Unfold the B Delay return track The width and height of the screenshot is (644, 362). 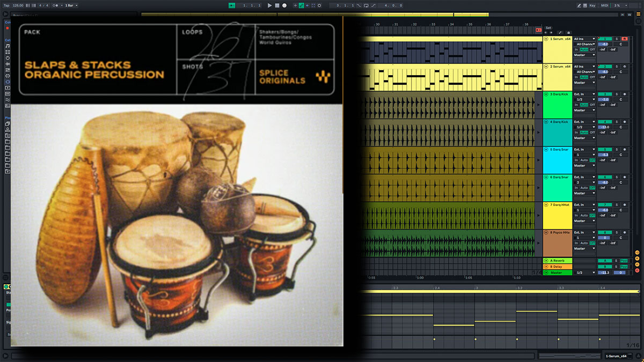[546, 267]
